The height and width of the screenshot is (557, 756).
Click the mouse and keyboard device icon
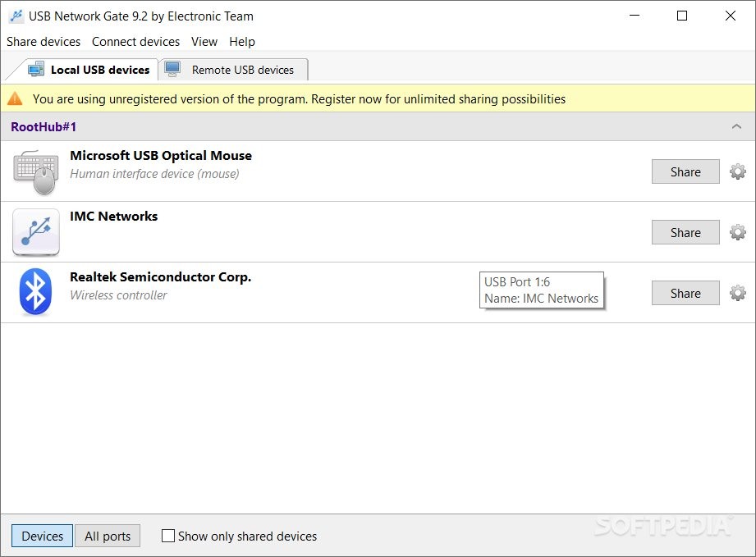[35, 172]
